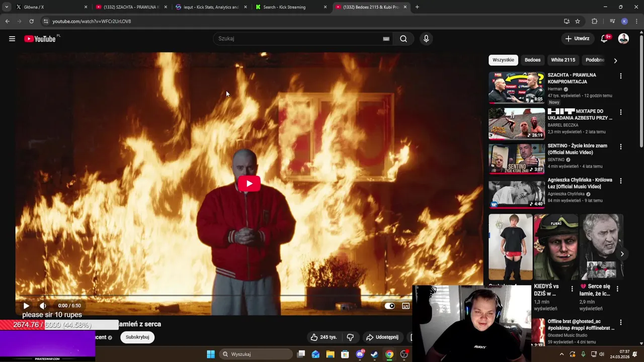
Task: Open Steam from the taskbar
Action: 374,354
